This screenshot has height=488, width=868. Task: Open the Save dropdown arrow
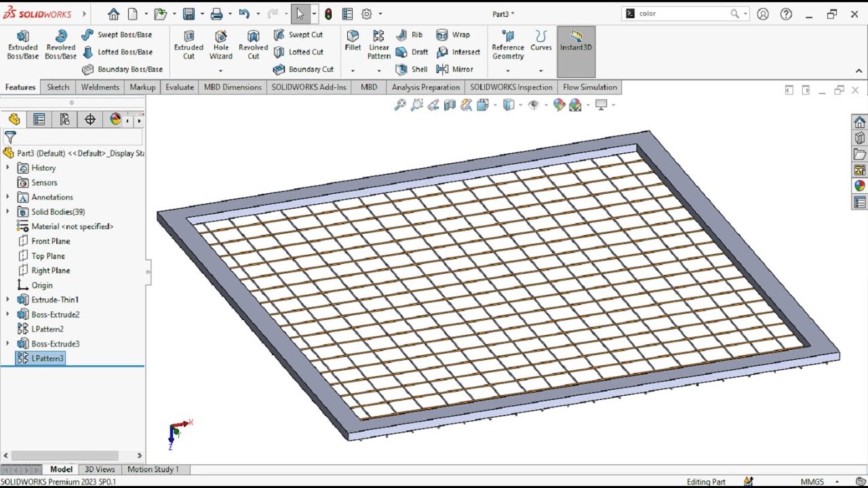pyautogui.click(x=201, y=14)
